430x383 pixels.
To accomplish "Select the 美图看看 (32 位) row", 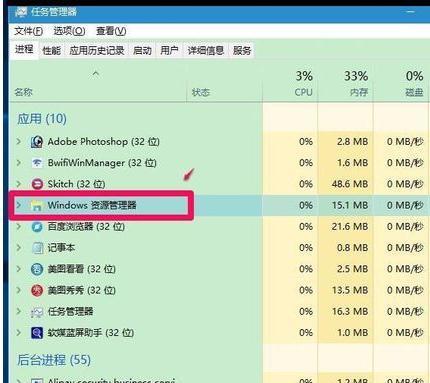I will 219,269.
